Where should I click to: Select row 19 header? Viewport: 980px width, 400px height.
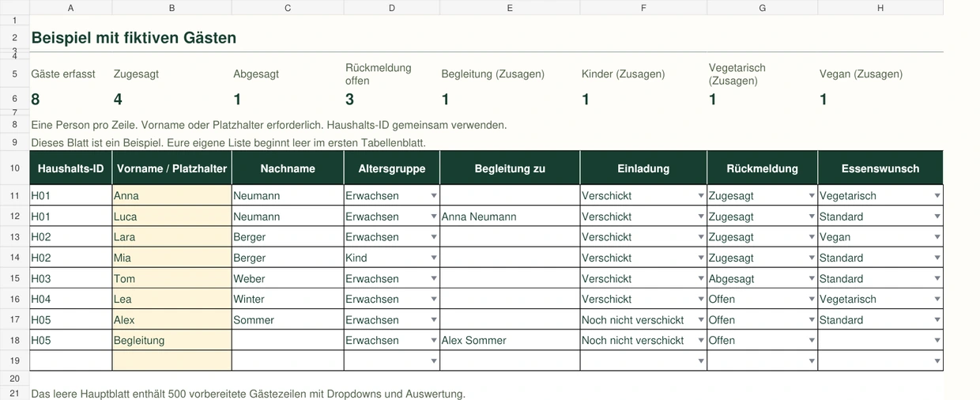tap(15, 361)
